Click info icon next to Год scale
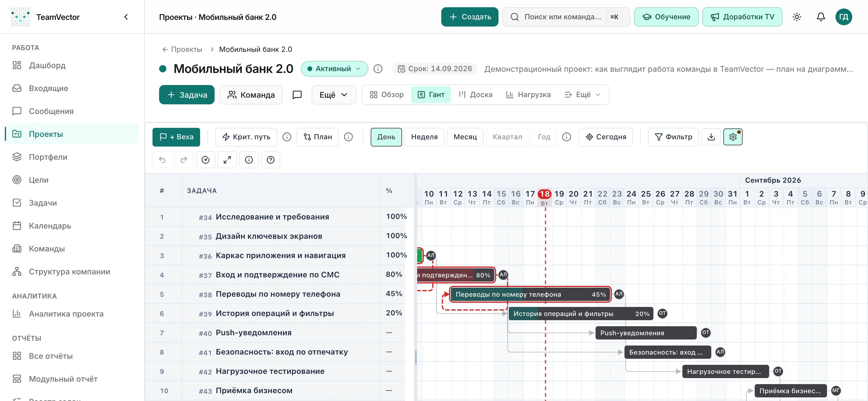The image size is (868, 401). [567, 137]
